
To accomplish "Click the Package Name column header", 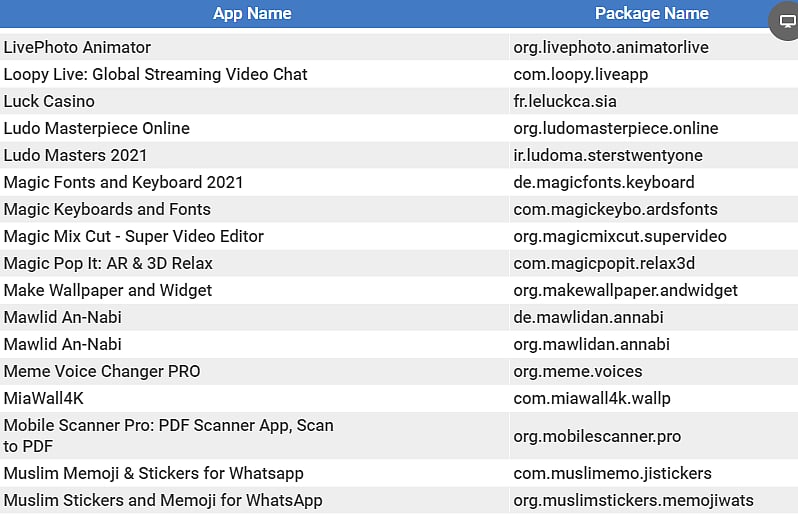I will click(x=651, y=14).
